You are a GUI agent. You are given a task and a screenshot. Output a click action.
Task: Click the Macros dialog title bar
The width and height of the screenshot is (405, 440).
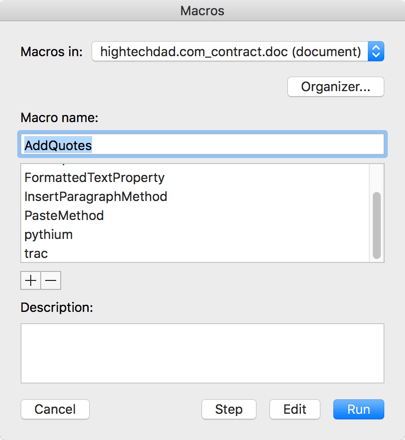point(202,11)
